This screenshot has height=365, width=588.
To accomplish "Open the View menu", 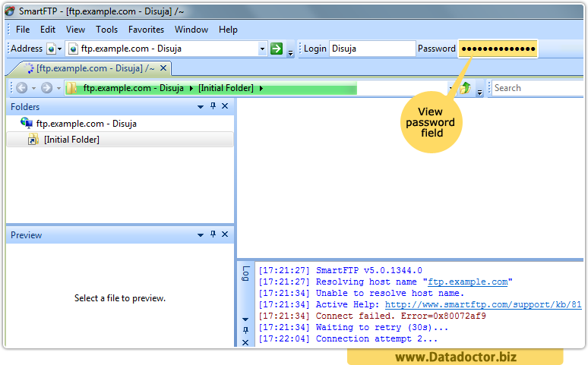I will tap(75, 30).
